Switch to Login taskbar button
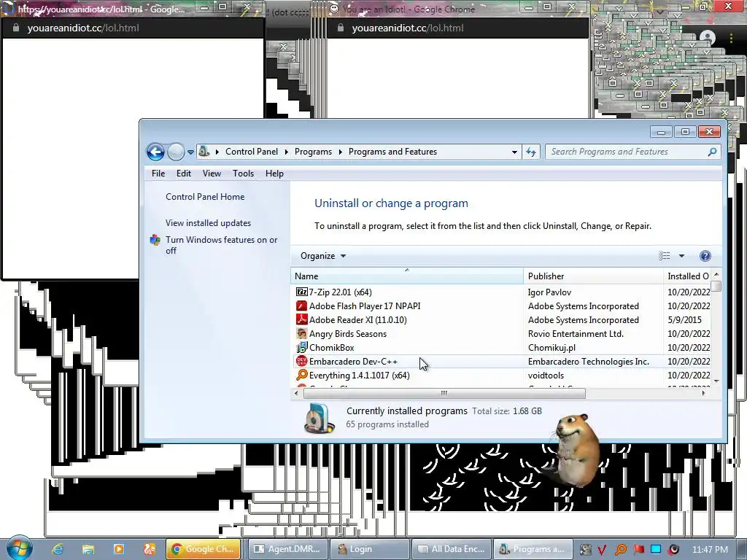 click(x=370, y=549)
